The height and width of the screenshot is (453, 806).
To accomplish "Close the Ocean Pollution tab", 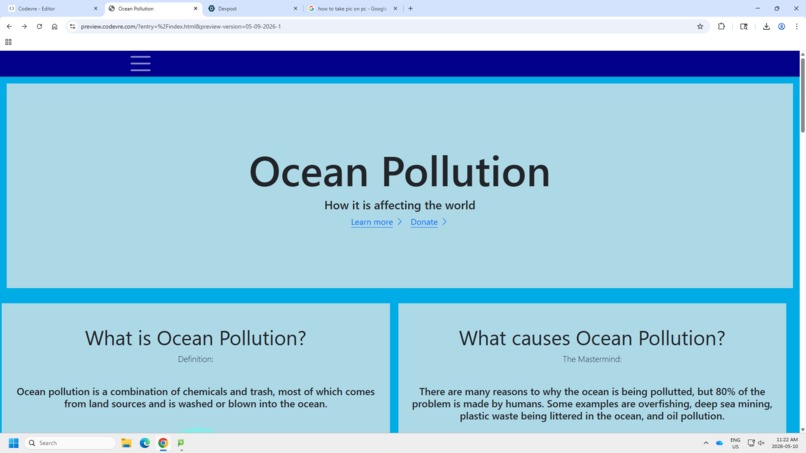I will tap(195, 9).
